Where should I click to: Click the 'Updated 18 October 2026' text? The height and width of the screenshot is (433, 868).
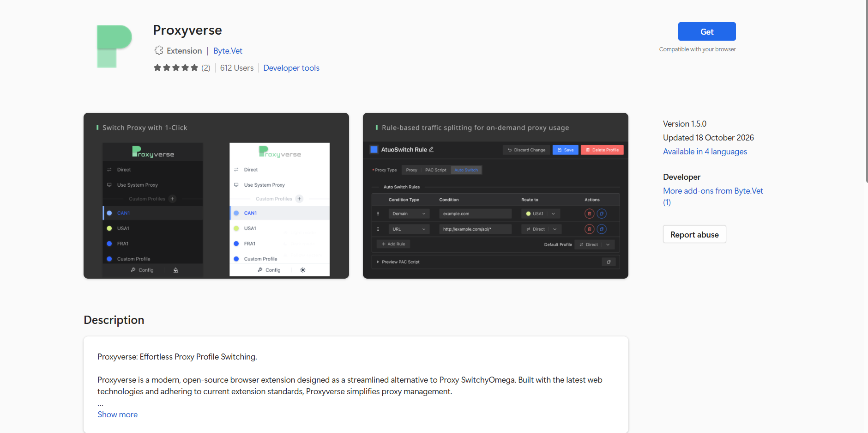point(708,138)
